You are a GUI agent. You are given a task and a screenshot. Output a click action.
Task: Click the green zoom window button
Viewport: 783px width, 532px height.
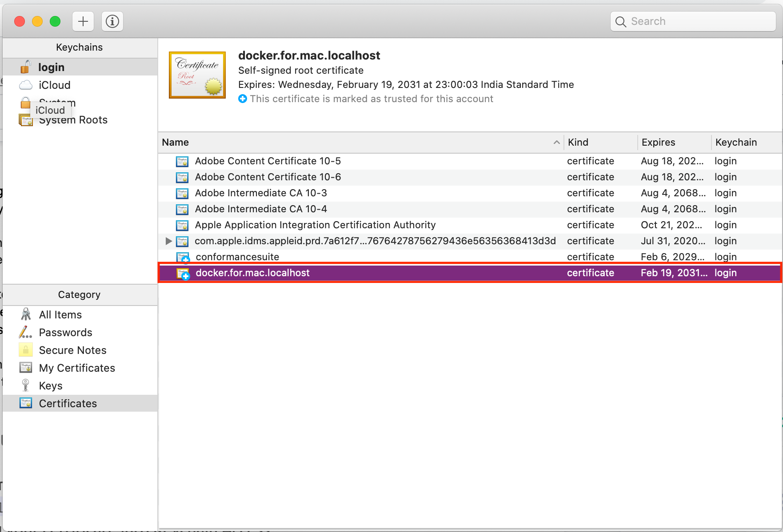55,21
